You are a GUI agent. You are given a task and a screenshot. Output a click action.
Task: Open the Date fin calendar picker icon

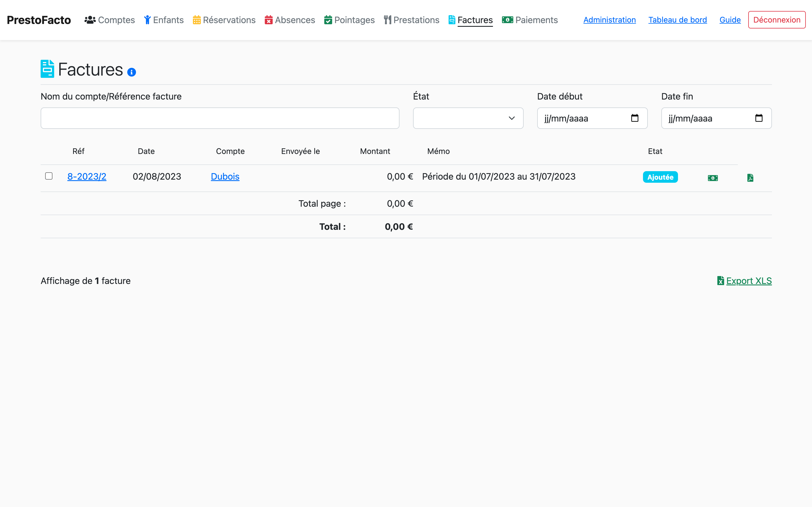pos(759,118)
